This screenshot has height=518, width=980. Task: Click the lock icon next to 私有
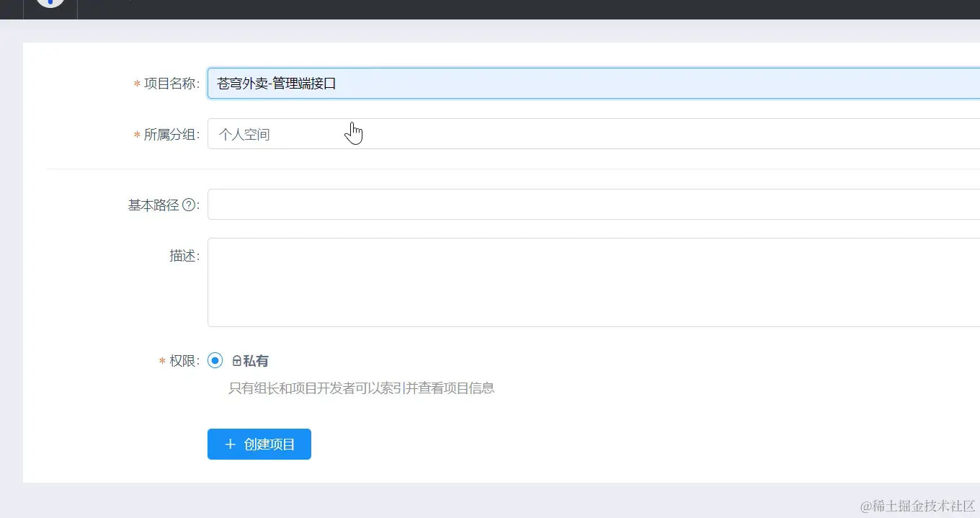pyautogui.click(x=236, y=361)
